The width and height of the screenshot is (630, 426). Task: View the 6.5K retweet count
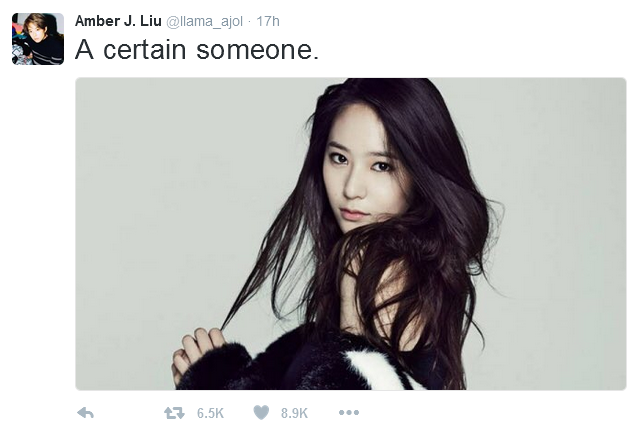point(210,413)
